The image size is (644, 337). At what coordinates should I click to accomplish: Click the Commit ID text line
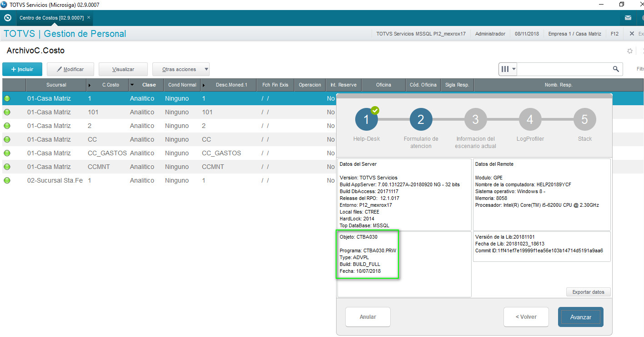[x=539, y=250]
